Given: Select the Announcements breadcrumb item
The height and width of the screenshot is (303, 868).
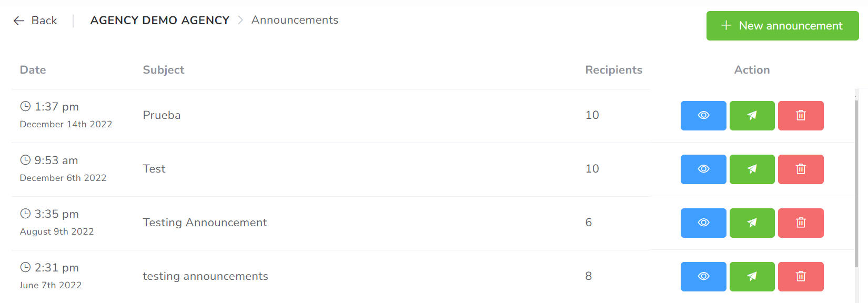Looking at the screenshot, I should [x=295, y=20].
